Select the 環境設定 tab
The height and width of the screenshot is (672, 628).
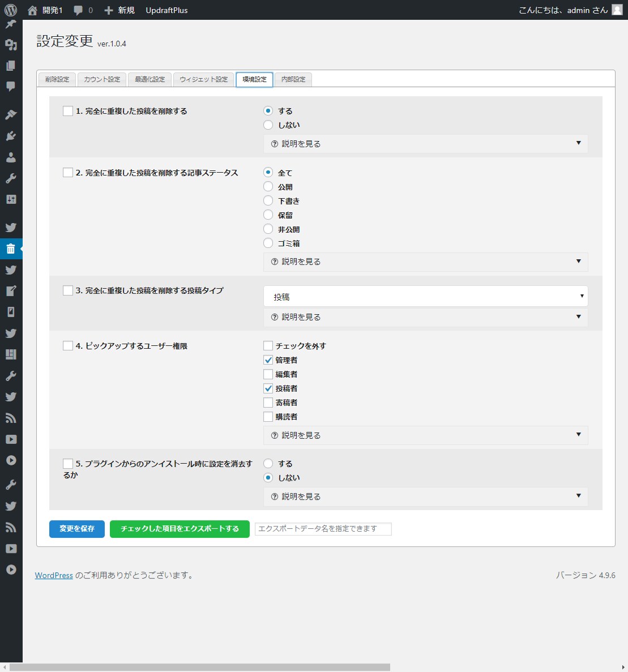click(254, 79)
